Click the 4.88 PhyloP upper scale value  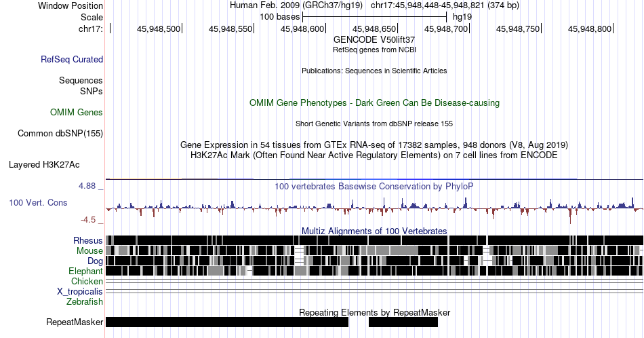(x=87, y=186)
